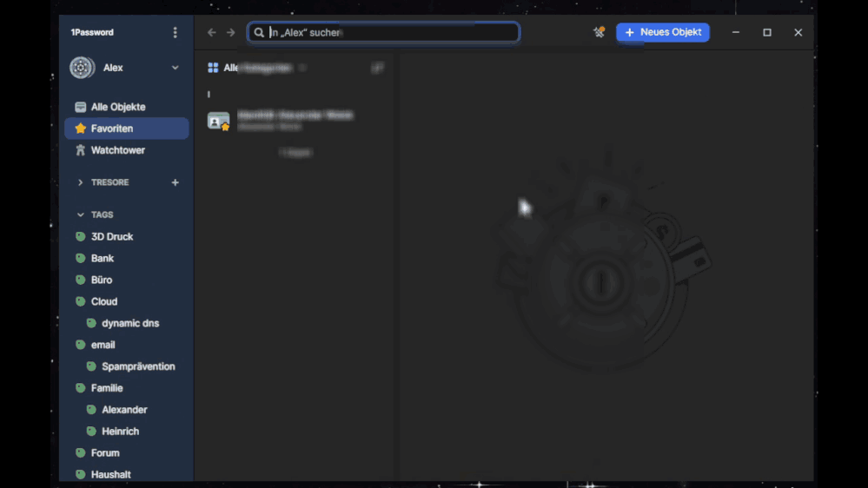Click the plus icon next to Tresore
The image size is (868, 488).
pos(175,182)
